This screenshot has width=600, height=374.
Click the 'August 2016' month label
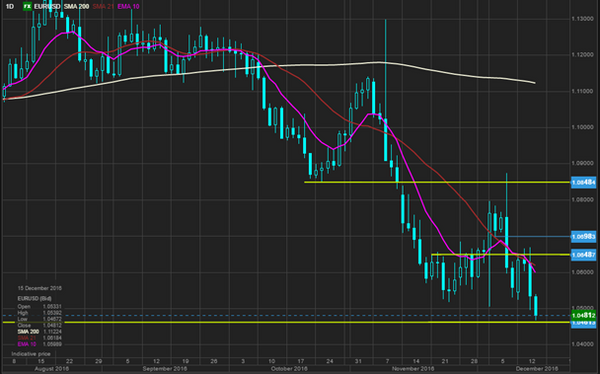click(x=52, y=369)
